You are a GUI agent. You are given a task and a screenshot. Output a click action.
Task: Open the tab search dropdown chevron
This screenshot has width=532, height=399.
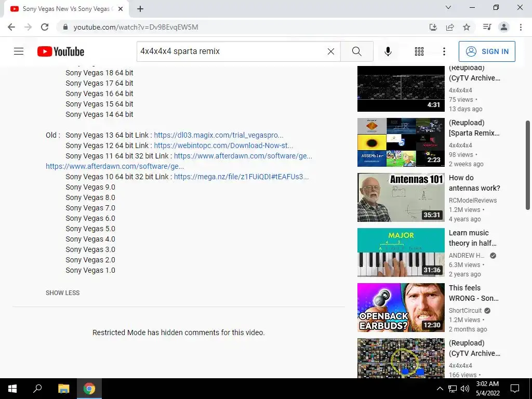click(x=448, y=7)
